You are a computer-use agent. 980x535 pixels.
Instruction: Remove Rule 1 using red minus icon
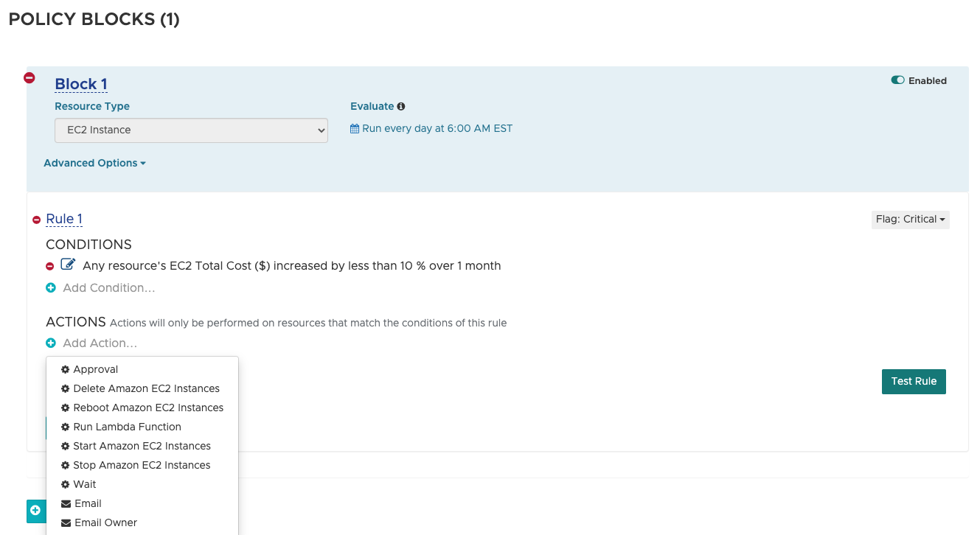coord(37,220)
